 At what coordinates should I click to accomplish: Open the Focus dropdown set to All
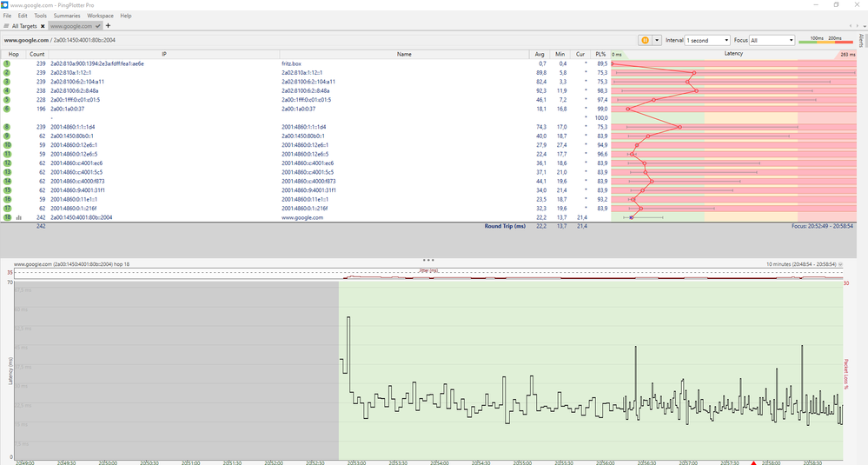tap(772, 40)
